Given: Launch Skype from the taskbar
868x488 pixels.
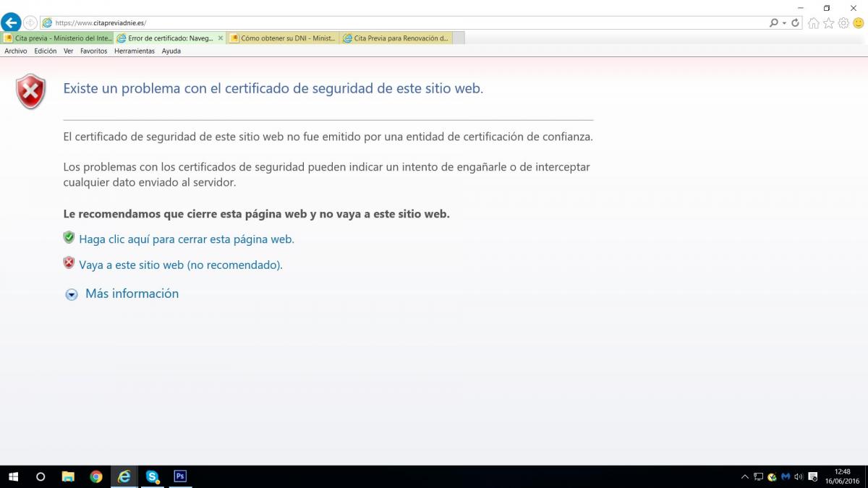Looking at the screenshot, I should tap(152, 476).
